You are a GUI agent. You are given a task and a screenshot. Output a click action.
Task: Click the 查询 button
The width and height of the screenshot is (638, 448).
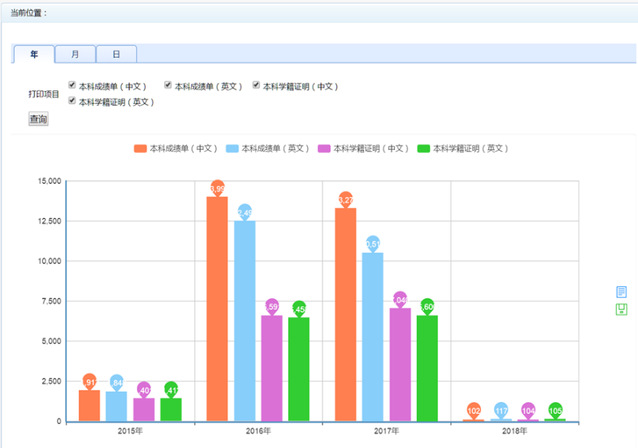[x=38, y=119]
